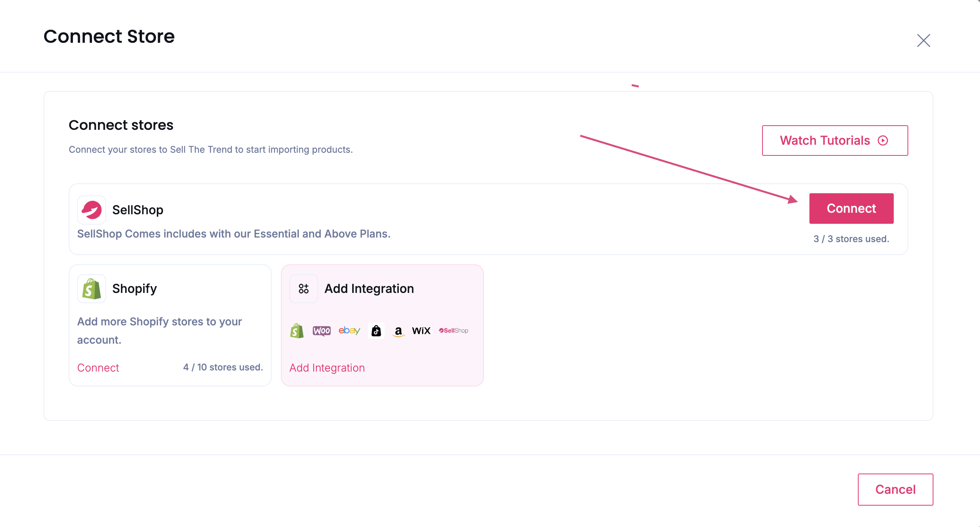Click the small Shopify logo in integrations row
Image resolution: width=980 pixels, height=527 pixels.
297,331
